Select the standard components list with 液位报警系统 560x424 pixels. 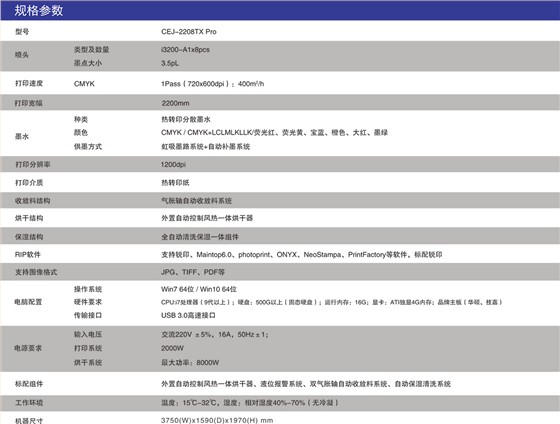click(306, 384)
